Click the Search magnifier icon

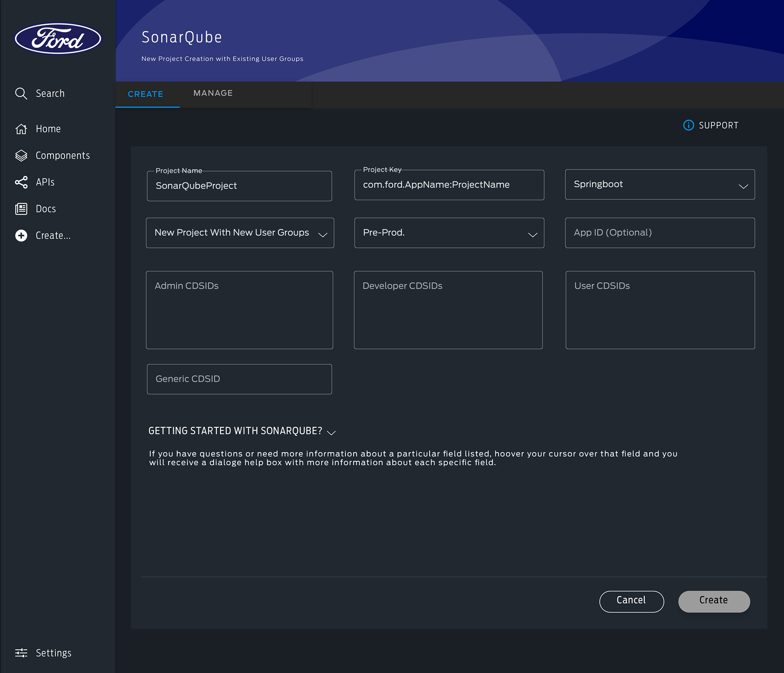(21, 93)
